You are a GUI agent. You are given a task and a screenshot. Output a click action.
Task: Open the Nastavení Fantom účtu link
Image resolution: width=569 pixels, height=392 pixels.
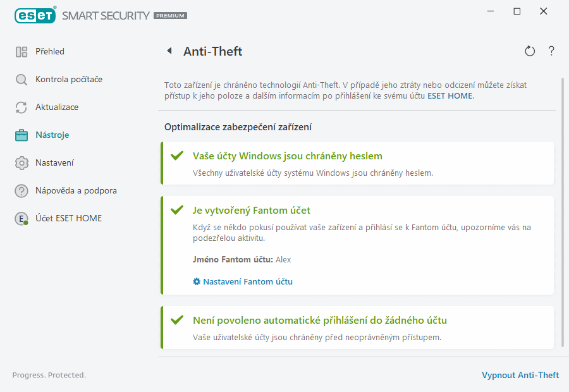coord(247,281)
